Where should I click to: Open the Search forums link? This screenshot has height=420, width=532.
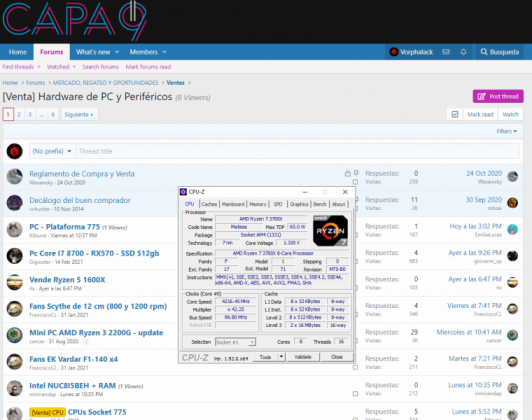[x=100, y=67]
